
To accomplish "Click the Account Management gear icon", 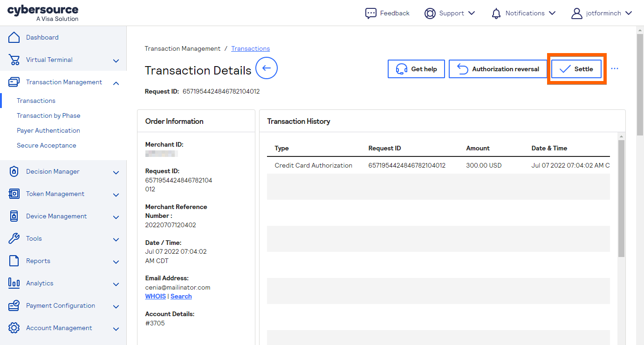I will 14,328.
